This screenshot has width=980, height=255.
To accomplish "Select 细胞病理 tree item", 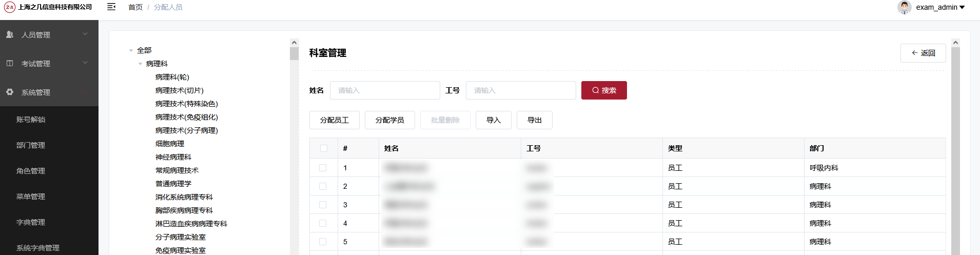I will 170,144.
